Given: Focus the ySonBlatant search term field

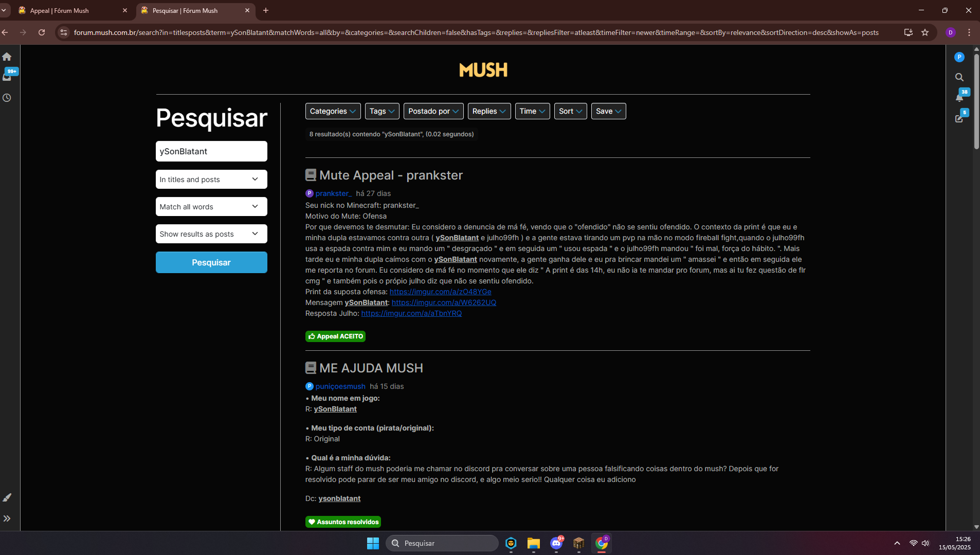Looking at the screenshot, I should click(211, 151).
